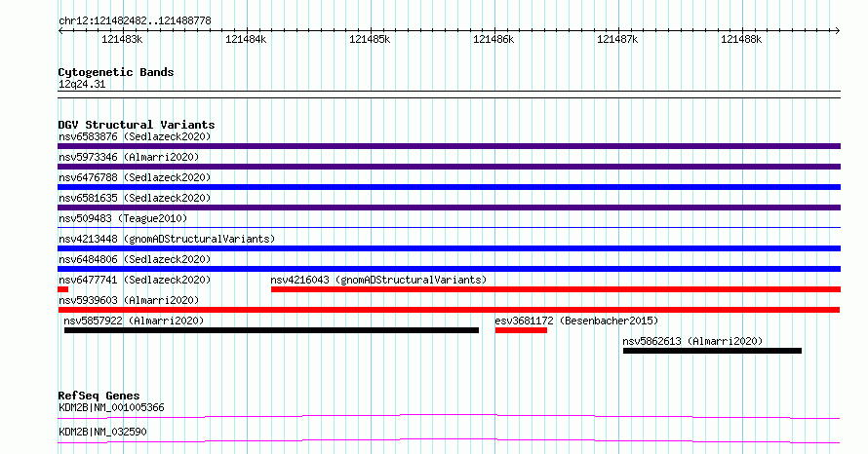Select the esv3681172 red variant bar
The image size is (868, 454).
click(x=521, y=330)
